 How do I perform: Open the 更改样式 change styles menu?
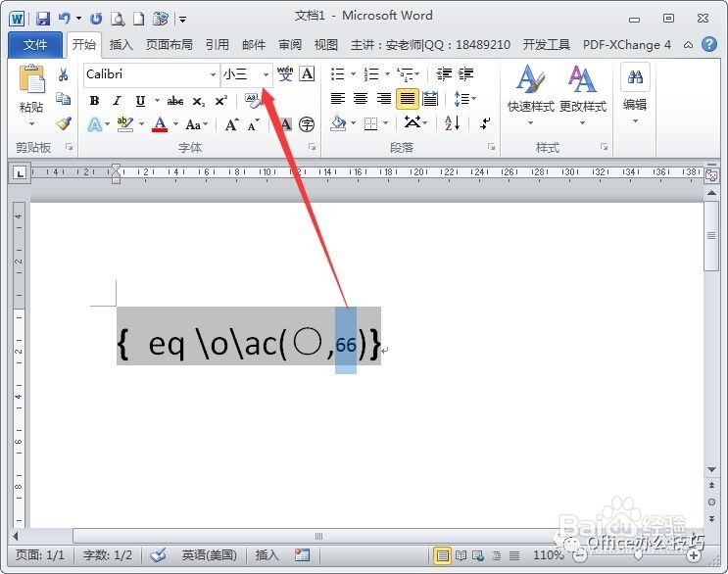pyautogui.click(x=583, y=95)
